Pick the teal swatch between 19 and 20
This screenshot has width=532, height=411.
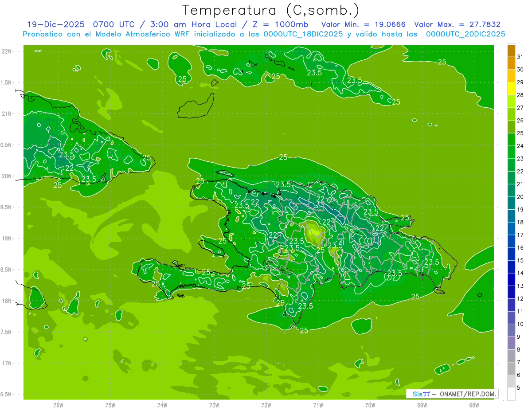tap(511, 203)
